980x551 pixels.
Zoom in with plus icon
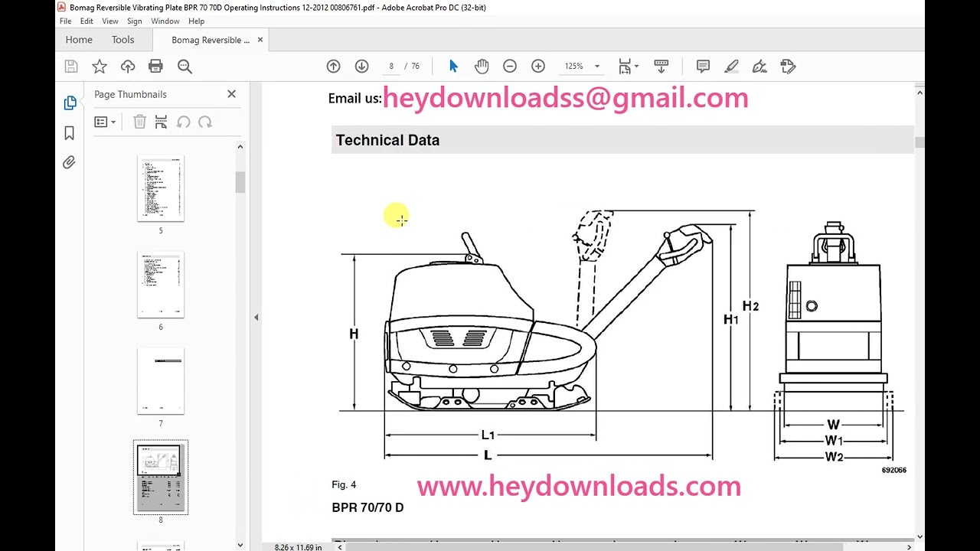538,67
